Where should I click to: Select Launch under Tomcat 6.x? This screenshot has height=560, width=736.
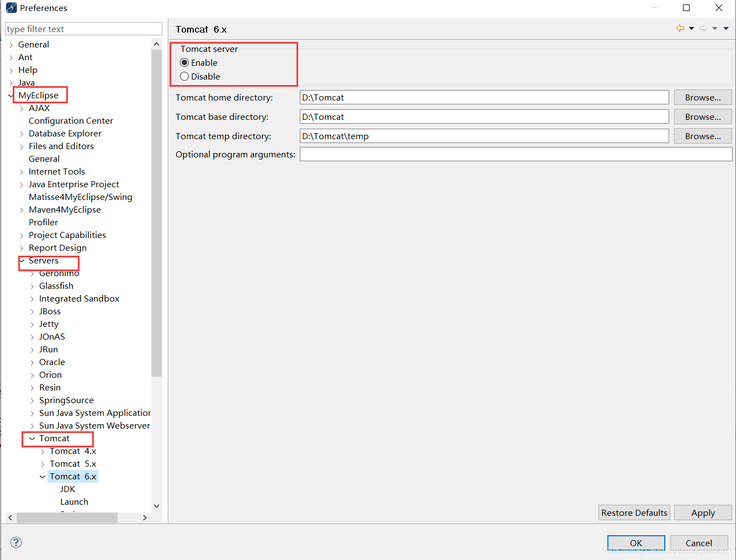point(74,501)
